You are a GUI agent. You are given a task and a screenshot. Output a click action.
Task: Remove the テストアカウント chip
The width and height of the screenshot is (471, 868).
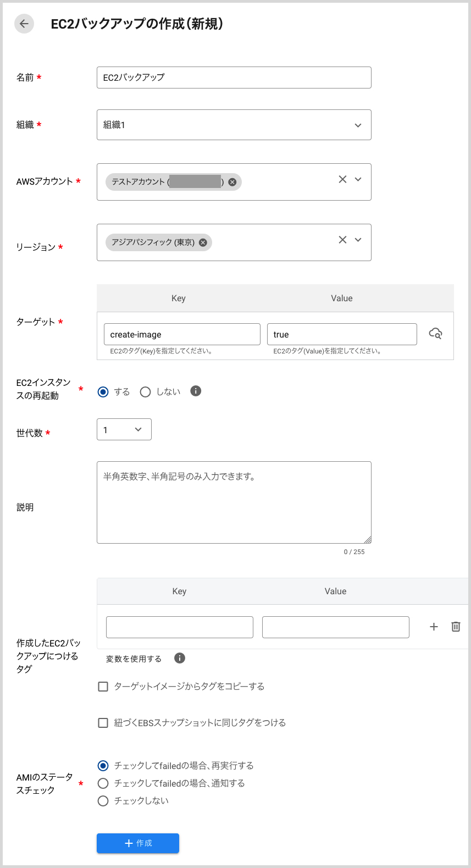coord(232,182)
